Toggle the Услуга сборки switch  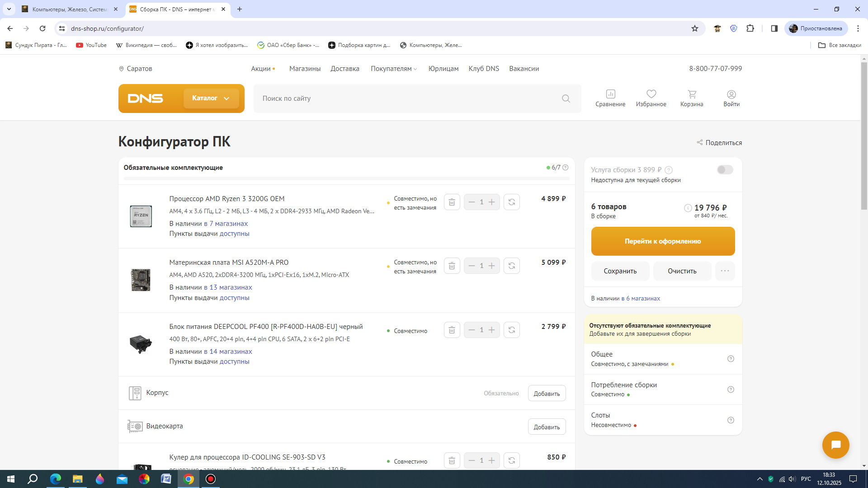pyautogui.click(x=725, y=170)
